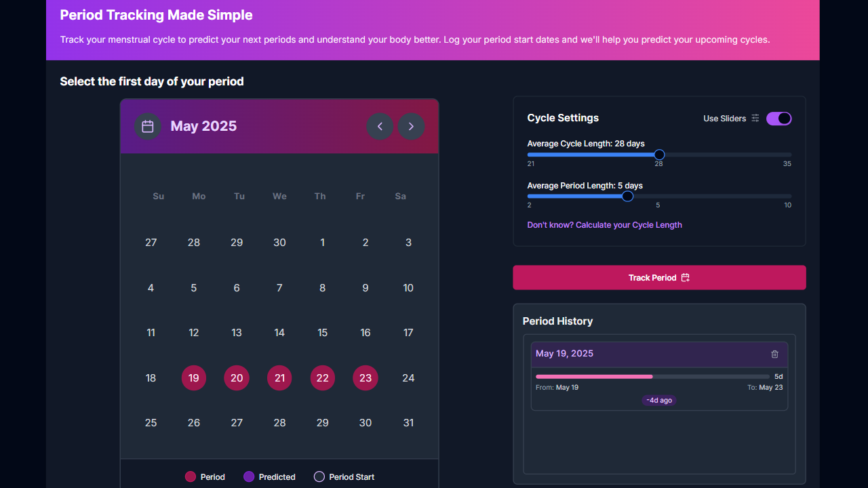This screenshot has height=488, width=868.
Task: Click the pink Period legend swatch
Action: tap(191, 476)
